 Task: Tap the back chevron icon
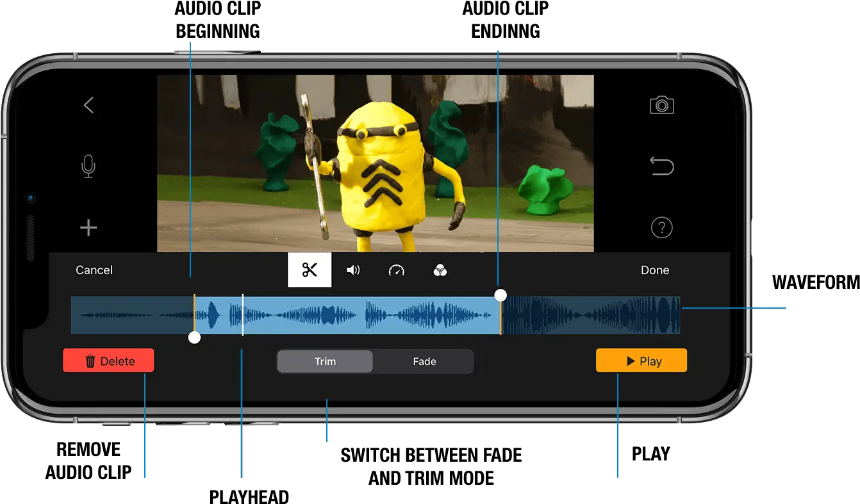tap(89, 105)
